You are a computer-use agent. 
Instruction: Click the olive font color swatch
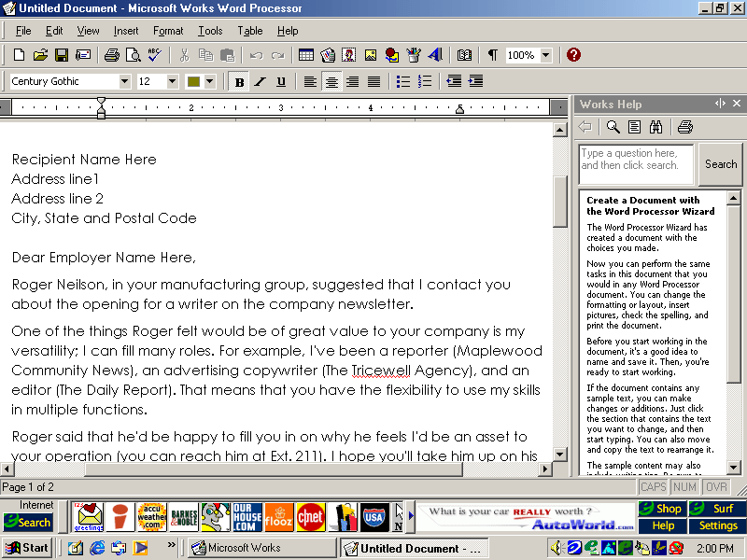194,81
